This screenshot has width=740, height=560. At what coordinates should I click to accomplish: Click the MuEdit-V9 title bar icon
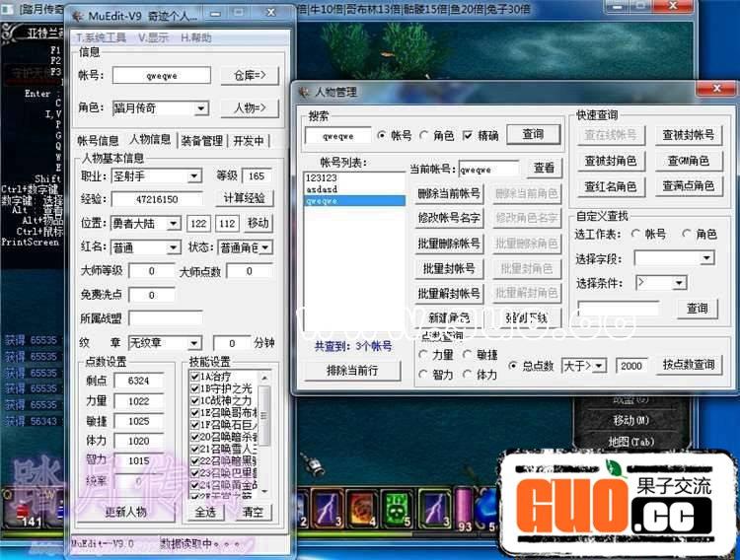(x=80, y=17)
